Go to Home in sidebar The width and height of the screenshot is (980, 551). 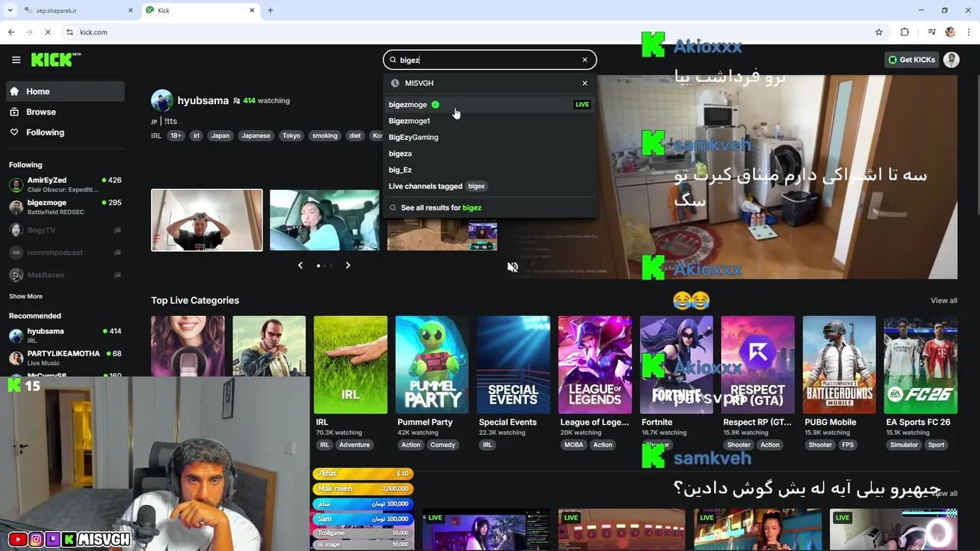(65, 91)
